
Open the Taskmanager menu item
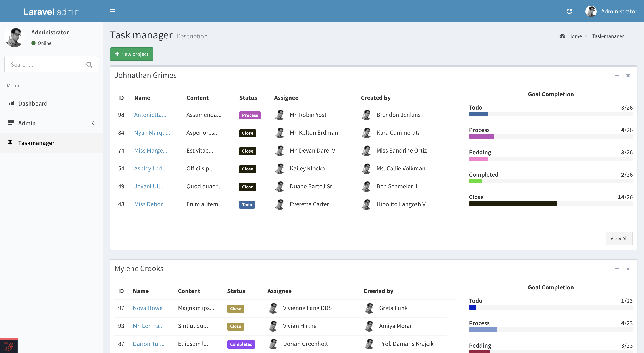point(36,142)
